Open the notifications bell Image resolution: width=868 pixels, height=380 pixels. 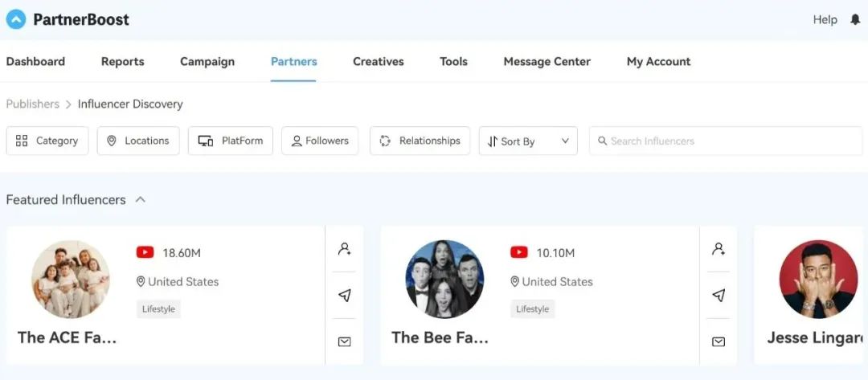click(854, 19)
